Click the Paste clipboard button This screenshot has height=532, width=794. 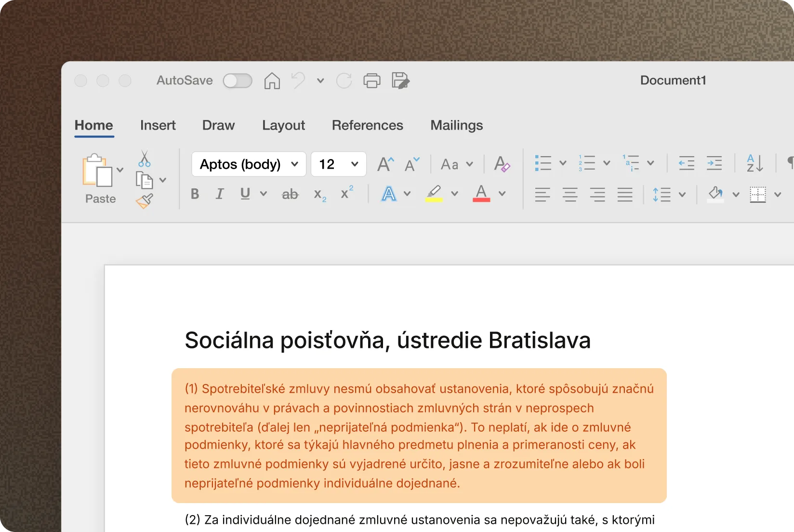(98, 170)
